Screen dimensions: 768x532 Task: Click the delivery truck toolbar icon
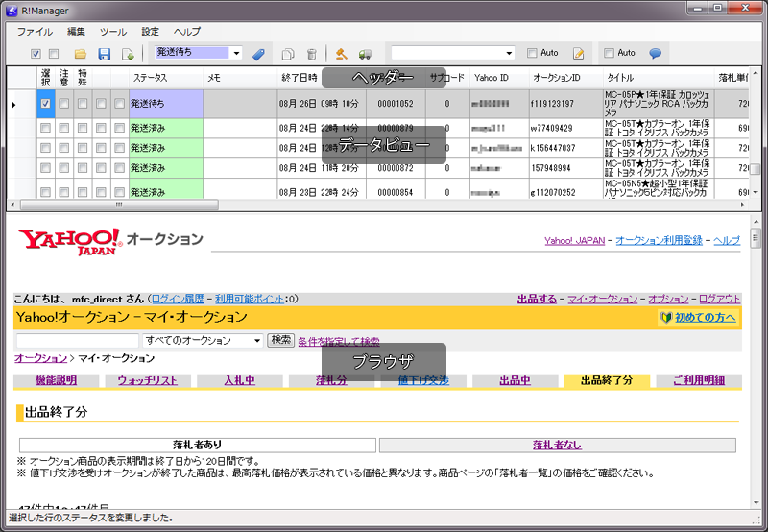pos(365,54)
